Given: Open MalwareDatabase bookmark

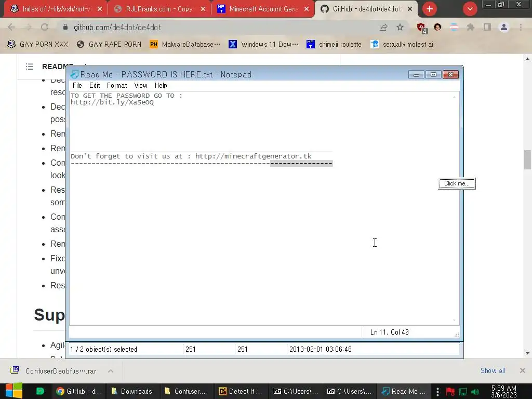Looking at the screenshot, I should [185, 45].
